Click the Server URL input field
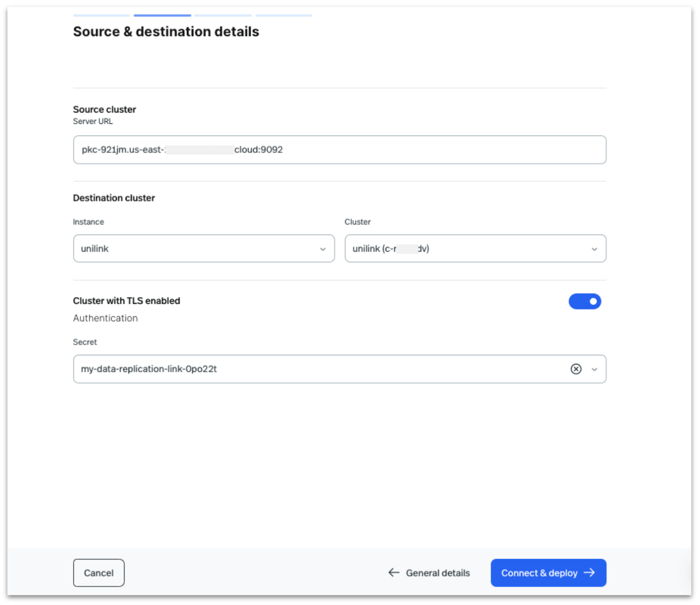The height and width of the screenshot is (605, 700). click(x=339, y=150)
